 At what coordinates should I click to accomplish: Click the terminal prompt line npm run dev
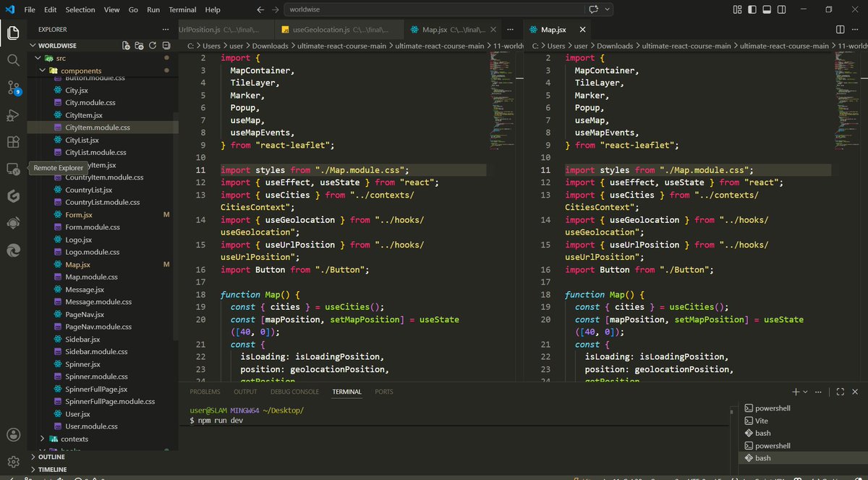[216, 421]
